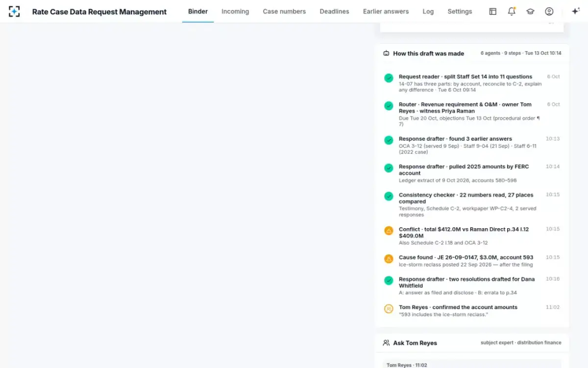588x368 pixels.
Task: Switch to the Binder tab
Action: [198, 11]
